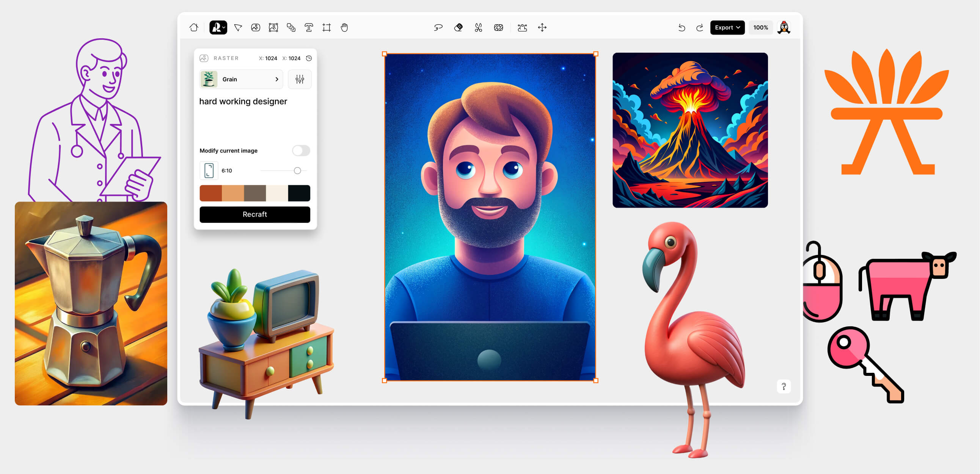The width and height of the screenshot is (980, 474).
Task: Open the 6:10 aspect ratio selector
Action: point(209,170)
